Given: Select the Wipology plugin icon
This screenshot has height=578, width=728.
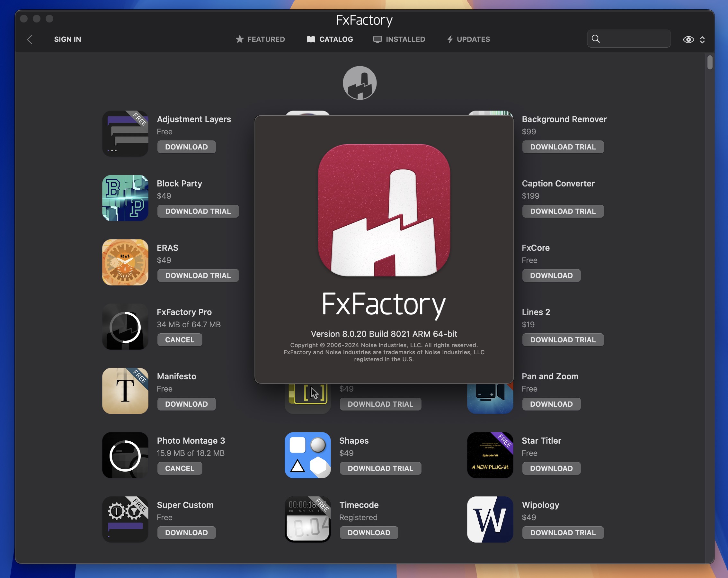Looking at the screenshot, I should [489, 519].
